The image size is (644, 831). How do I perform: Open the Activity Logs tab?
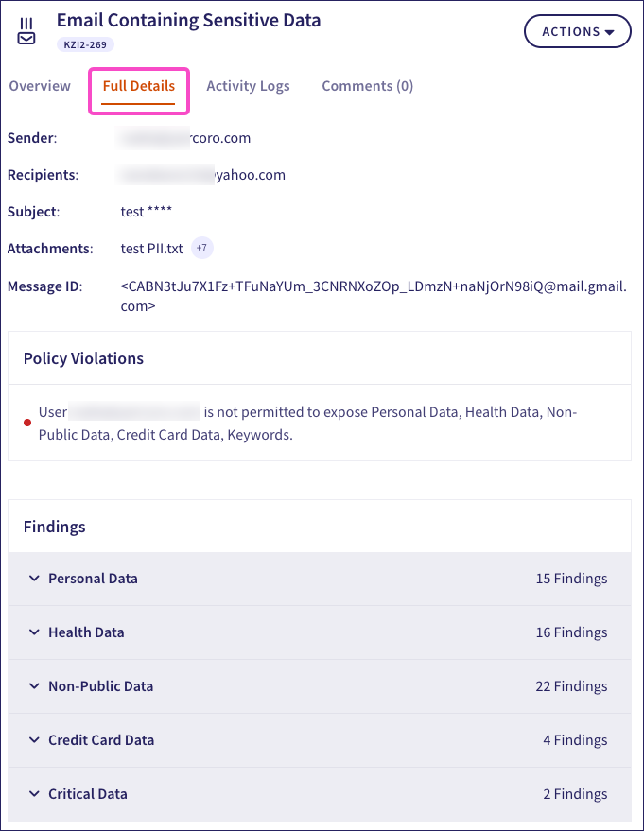click(x=248, y=86)
